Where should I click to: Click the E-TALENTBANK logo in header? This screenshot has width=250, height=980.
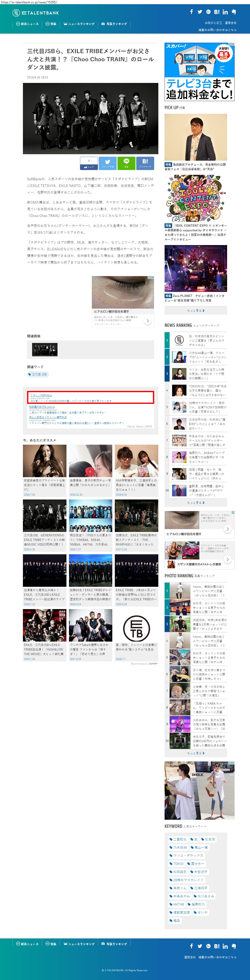tap(36, 13)
